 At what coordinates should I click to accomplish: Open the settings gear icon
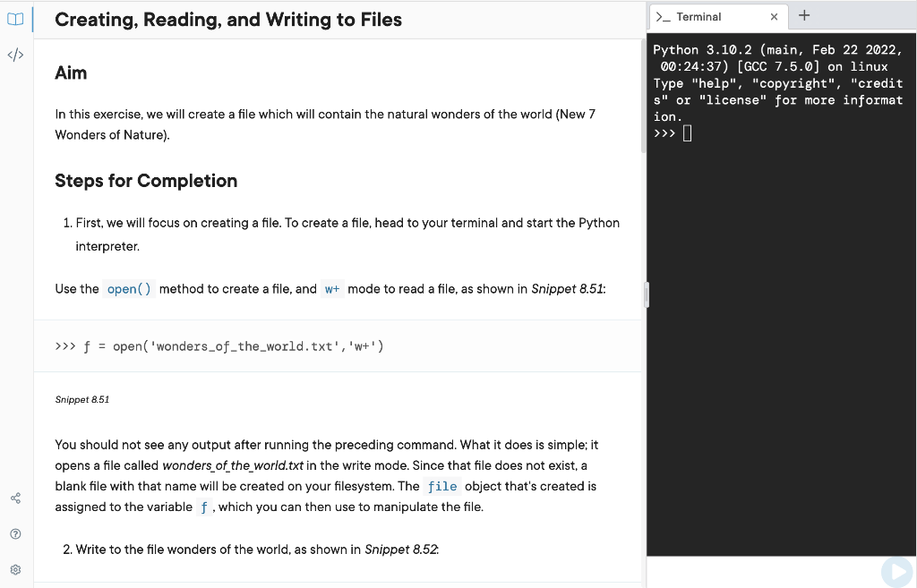click(x=15, y=569)
